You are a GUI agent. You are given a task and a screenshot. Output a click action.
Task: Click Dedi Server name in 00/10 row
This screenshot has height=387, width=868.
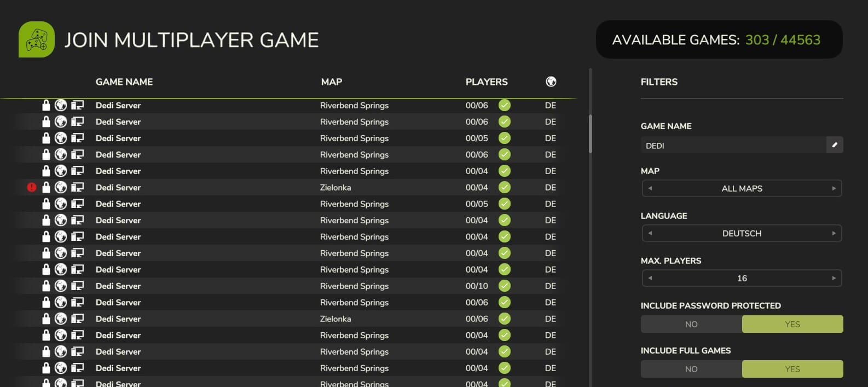point(118,286)
